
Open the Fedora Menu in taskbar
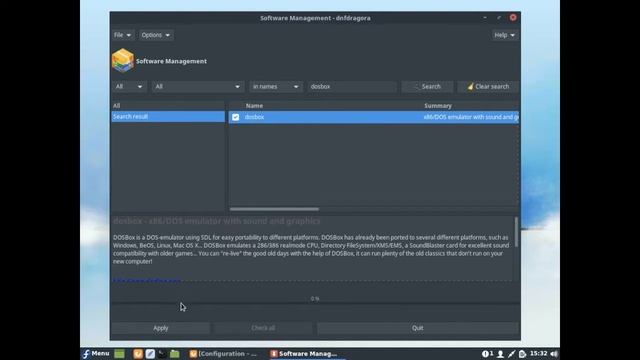(x=96, y=353)
